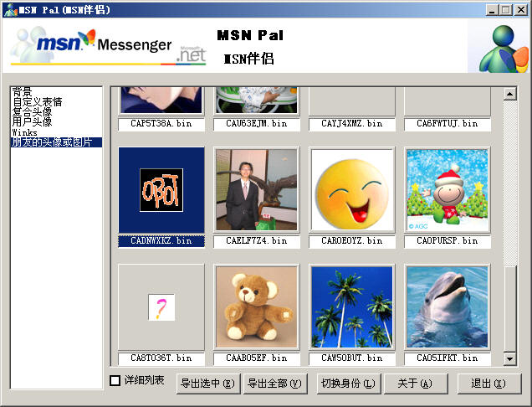Click highlighted file name CADNWXKZ.bin
Image resolution: width=532 pixels, height=407 pixels.
pyautogui.click(x=161, y=241)
